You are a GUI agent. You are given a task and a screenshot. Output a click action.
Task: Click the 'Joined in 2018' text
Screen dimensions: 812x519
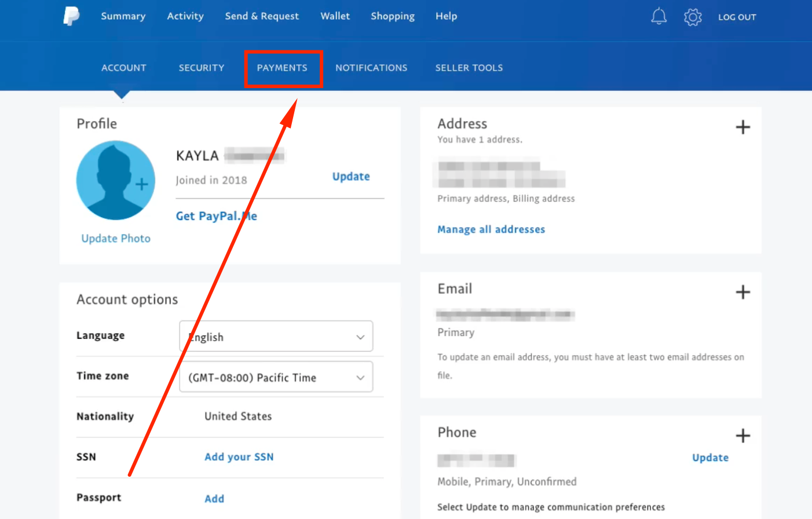click(211, 180)
